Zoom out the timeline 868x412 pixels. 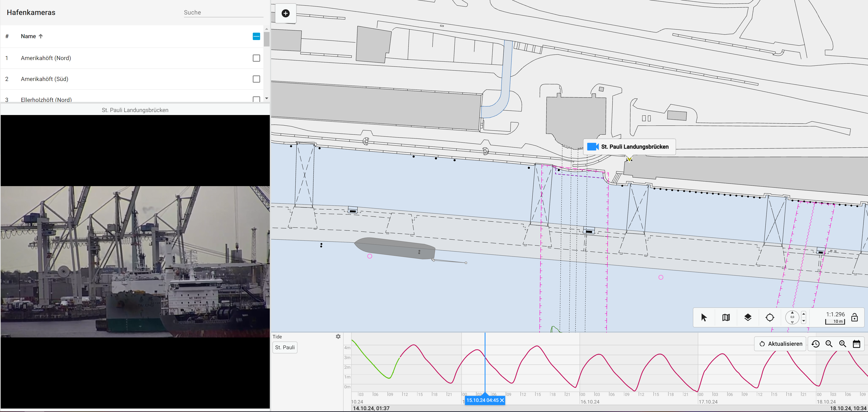click(829, 343)
